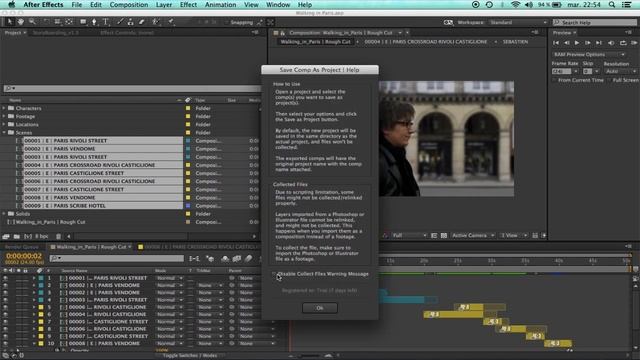
Task: Create new folder in Project panel
Action: point(17,236)
